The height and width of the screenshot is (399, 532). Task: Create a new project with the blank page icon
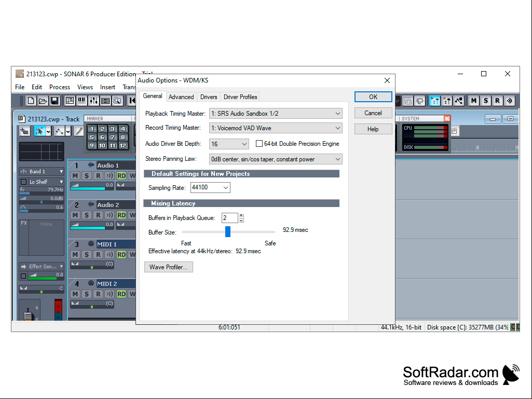point(31,101)
